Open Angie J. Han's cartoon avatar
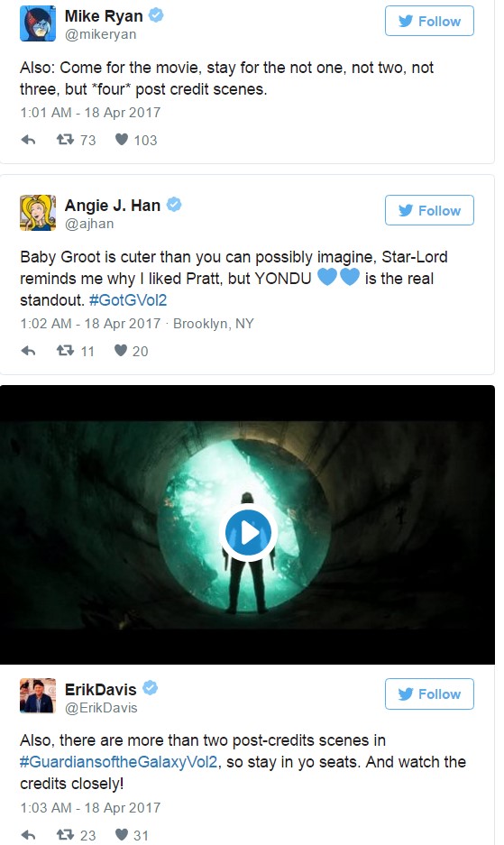504x845 pixels. coord(38,213)
